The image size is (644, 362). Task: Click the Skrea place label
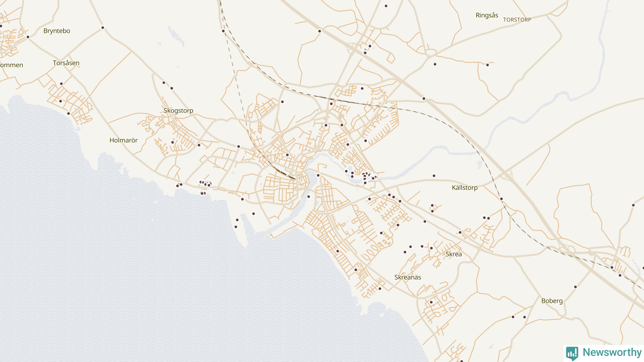(x=454, y=254)
